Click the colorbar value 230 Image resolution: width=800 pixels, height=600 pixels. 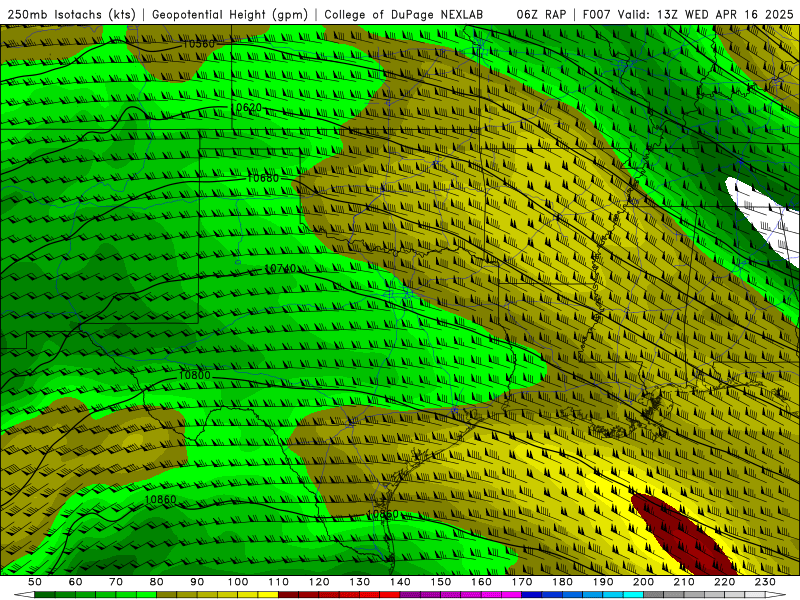click(x=765, y=582)
